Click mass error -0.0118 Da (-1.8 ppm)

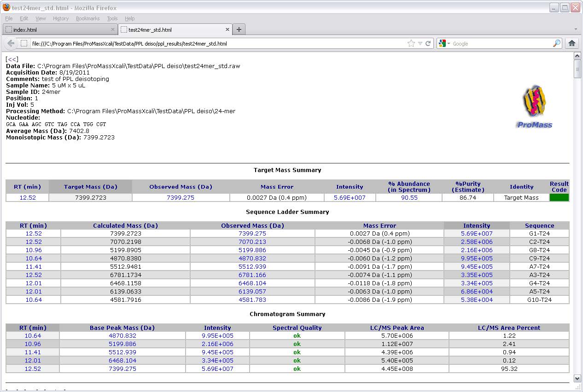[379, 283]
